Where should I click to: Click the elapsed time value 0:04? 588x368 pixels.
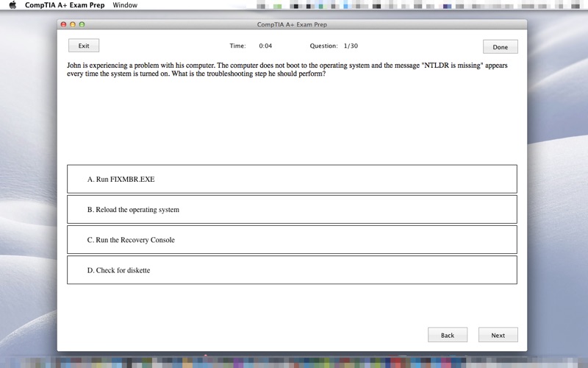[265, 46]
